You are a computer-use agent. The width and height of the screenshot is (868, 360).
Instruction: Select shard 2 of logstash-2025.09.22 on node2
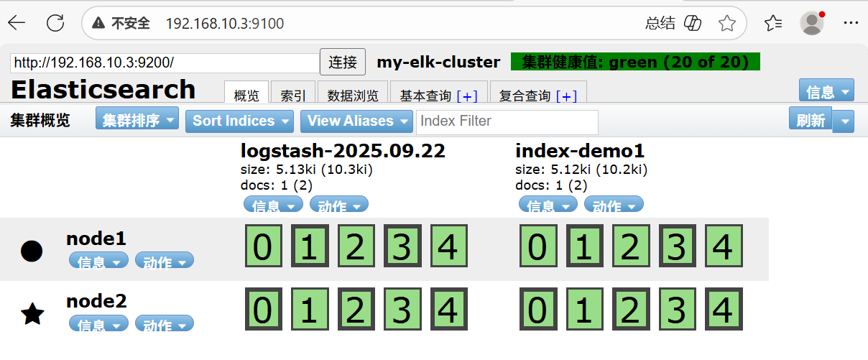point(356,310)
